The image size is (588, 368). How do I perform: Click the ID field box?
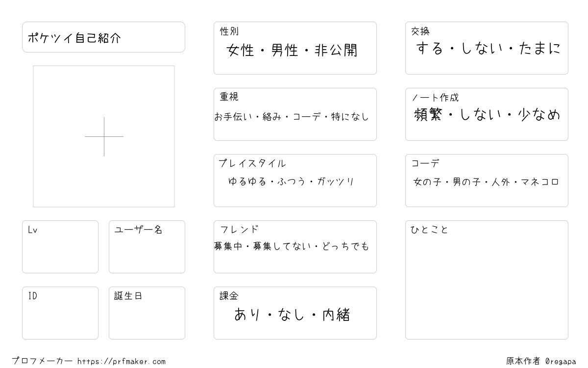(60, 313)
